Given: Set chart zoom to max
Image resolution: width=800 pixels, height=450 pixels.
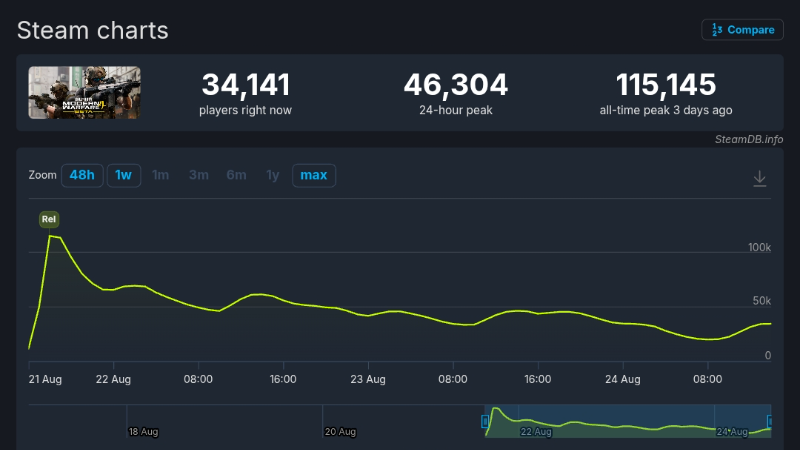Looking at the screenshot, I should [314, 175].
